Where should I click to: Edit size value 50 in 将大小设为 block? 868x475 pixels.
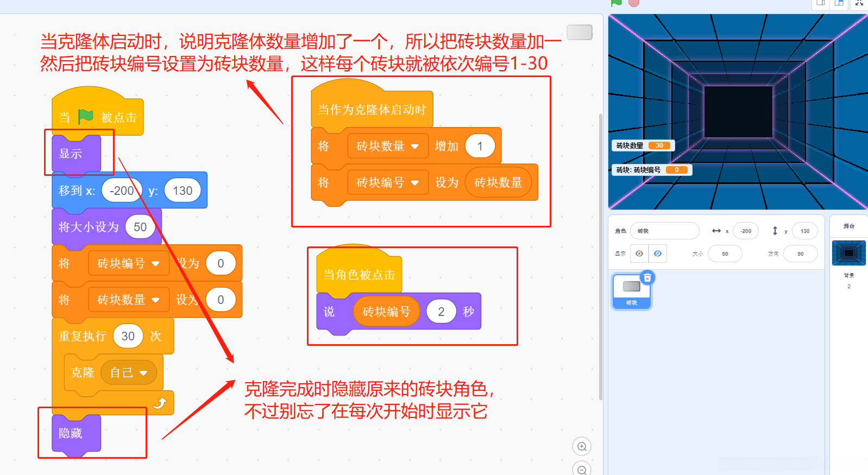pos(140,227)
